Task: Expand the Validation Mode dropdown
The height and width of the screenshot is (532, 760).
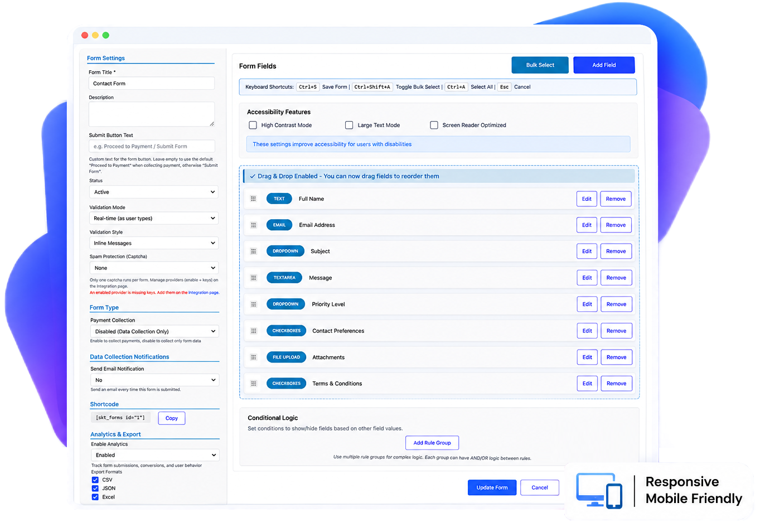Action: [154, 219]
